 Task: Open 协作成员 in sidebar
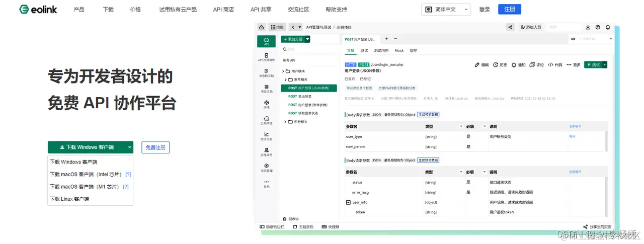click(266, 151)
